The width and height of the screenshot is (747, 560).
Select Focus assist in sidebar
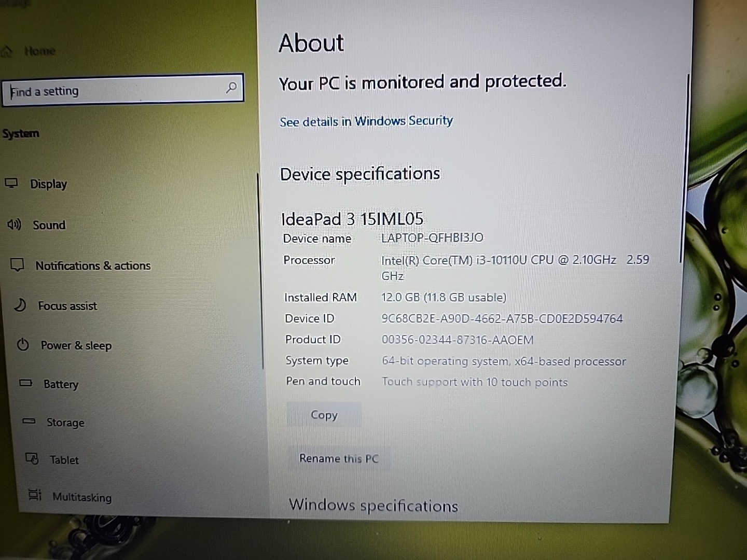pos(67,306)
